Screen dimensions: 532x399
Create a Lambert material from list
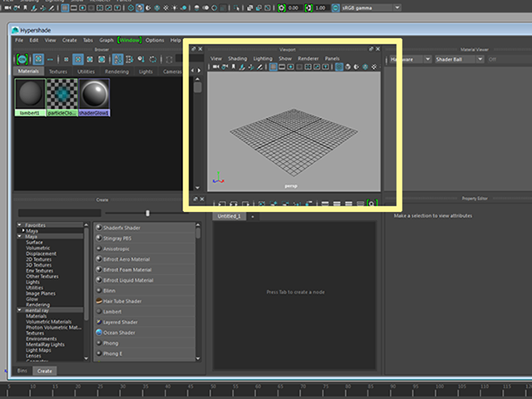pyautogui.click(x=145, y=312)
